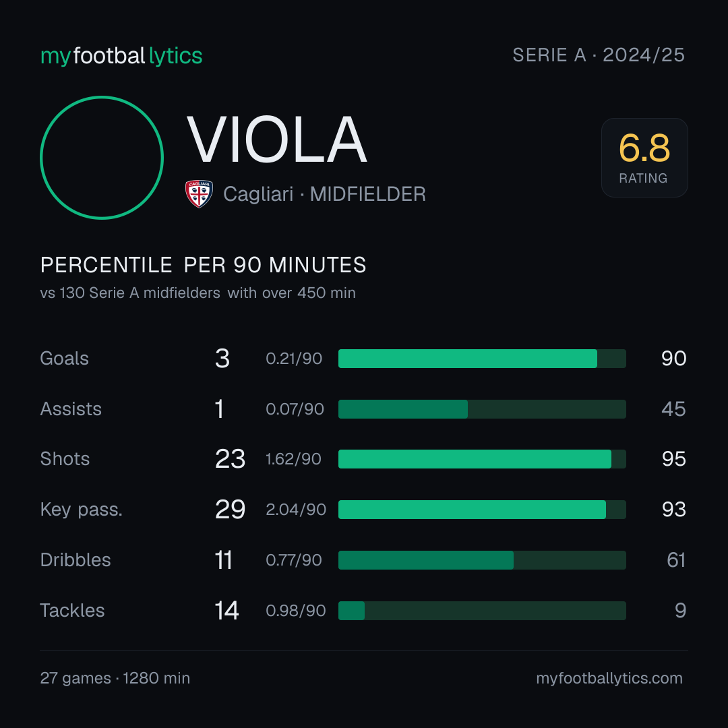
Task: Click the VIOLA player name
Action: (x=277, y=140)
